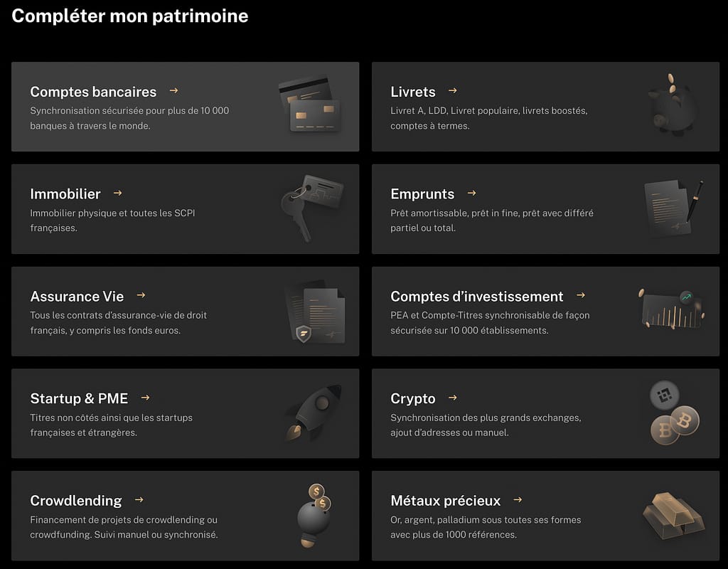Click the gold bars icon

673,514
